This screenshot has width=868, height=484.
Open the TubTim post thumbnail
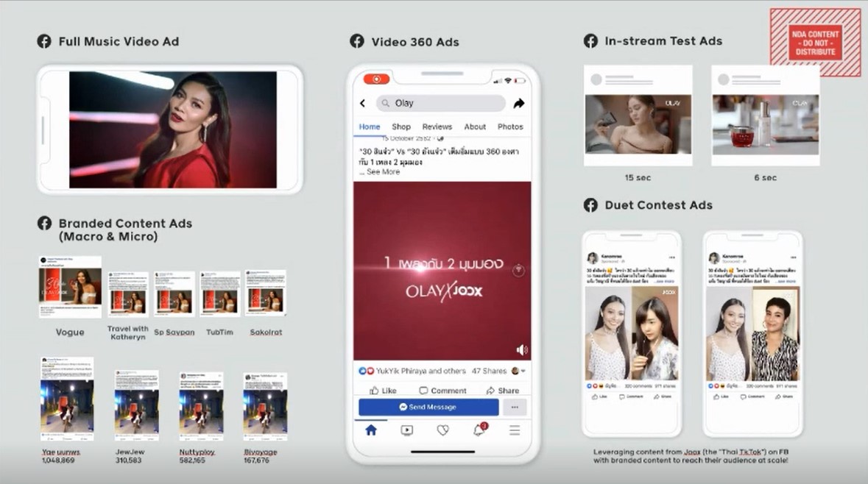[x=220, y=293]
